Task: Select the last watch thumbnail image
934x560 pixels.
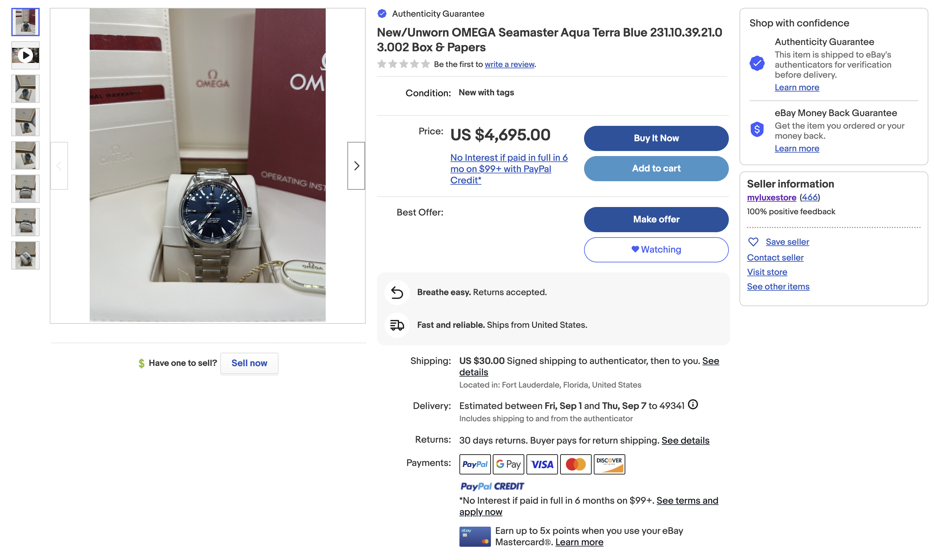Action: click(x=25, y=255)
